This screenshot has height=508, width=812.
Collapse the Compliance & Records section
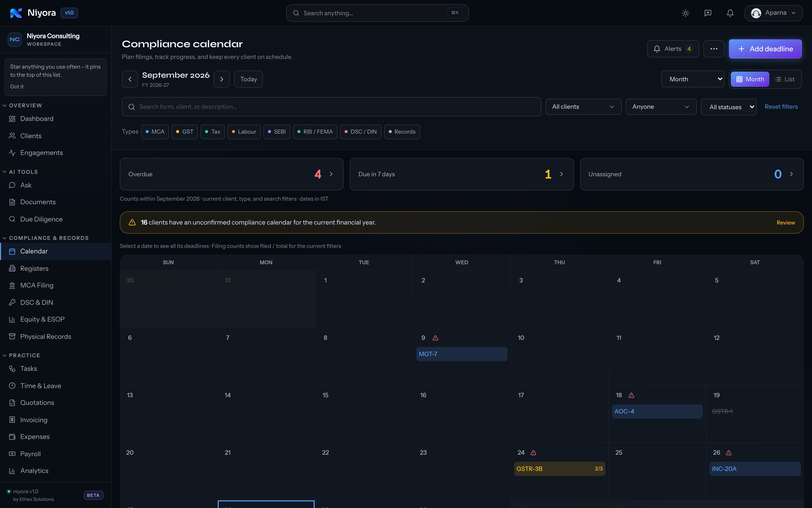pyautogui.click(x=45, y=238)
